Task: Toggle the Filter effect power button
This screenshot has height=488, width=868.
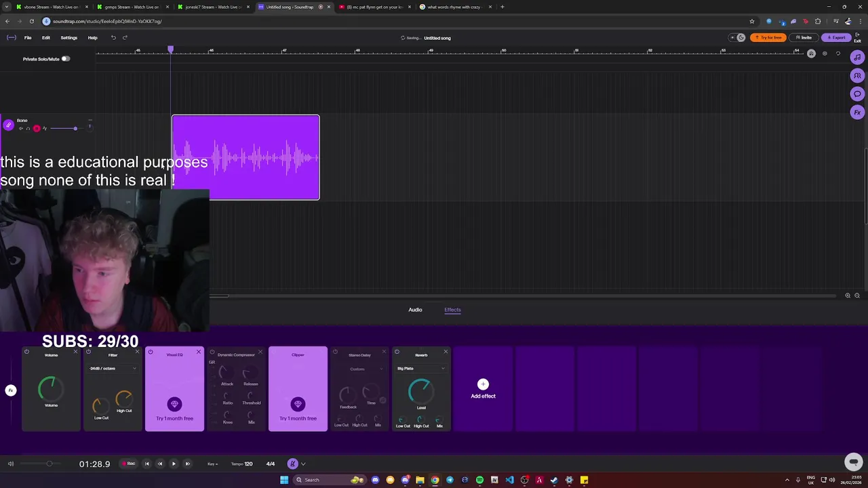Action: tap(88, 352)
